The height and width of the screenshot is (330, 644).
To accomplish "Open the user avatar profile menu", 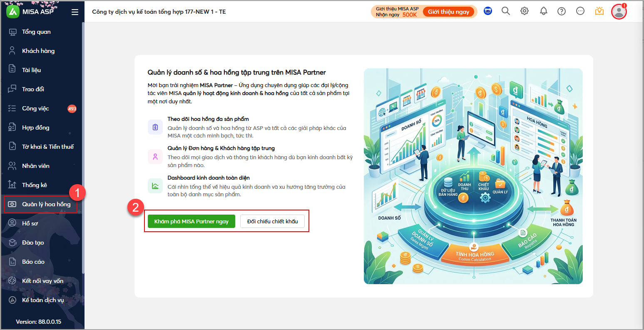I will pyautogui.click(x=619, y=12).
